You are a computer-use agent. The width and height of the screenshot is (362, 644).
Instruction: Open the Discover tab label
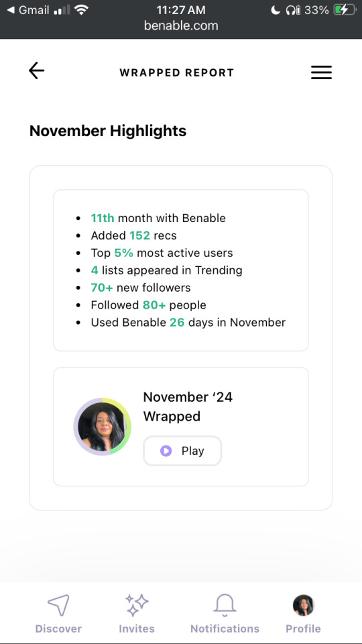click(x=58, y=629)
